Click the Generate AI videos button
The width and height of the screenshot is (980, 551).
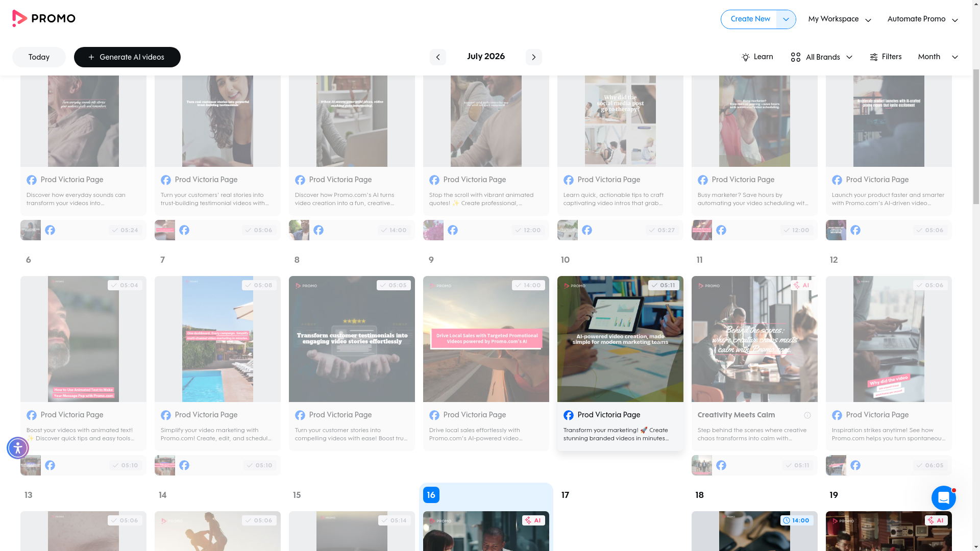pos(127,57)
